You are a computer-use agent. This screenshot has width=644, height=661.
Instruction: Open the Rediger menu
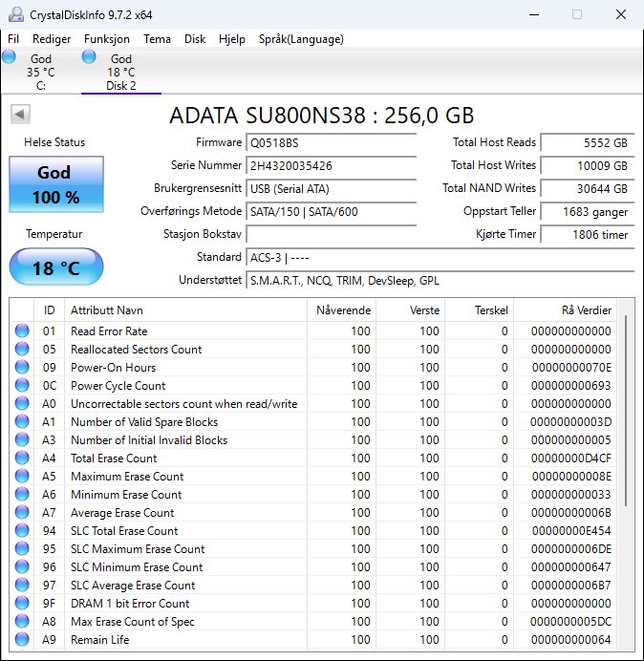pos(52,39)
